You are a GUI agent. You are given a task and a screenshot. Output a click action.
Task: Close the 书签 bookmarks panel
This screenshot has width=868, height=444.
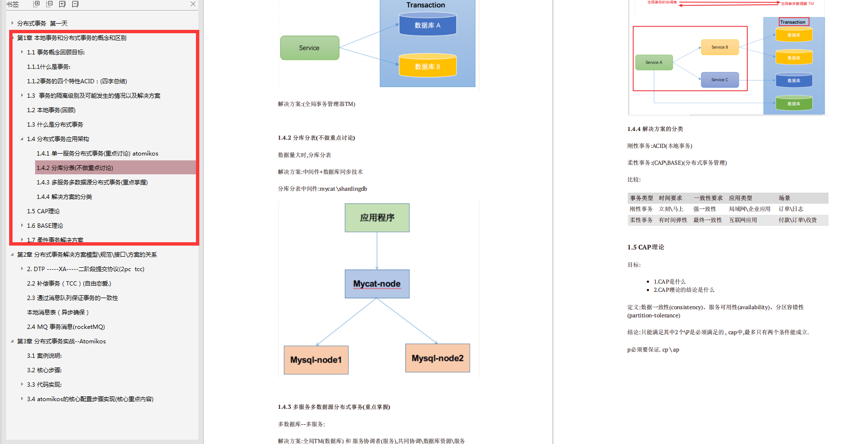pos(193,4)
